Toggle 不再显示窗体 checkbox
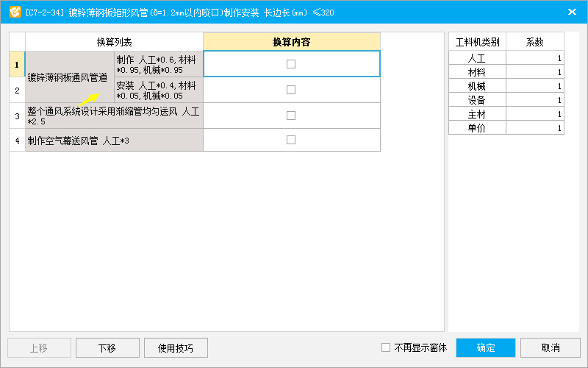Image resolution: width=588 pixels, height=368 pixels. pyautogui.click(x=387, y=347)
